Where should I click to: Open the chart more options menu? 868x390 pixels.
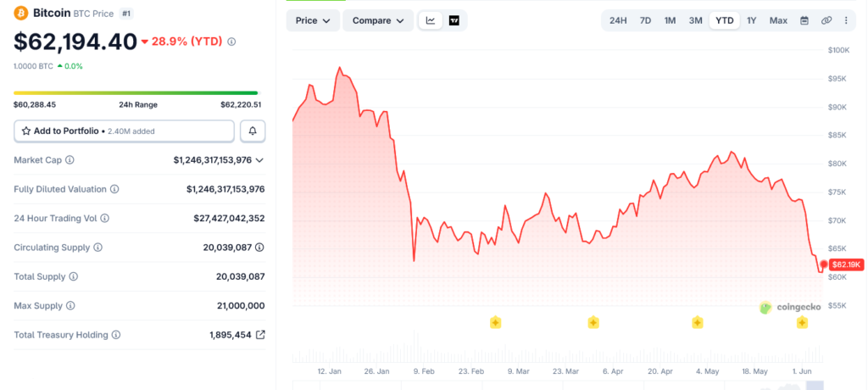(x=846, y=20)
